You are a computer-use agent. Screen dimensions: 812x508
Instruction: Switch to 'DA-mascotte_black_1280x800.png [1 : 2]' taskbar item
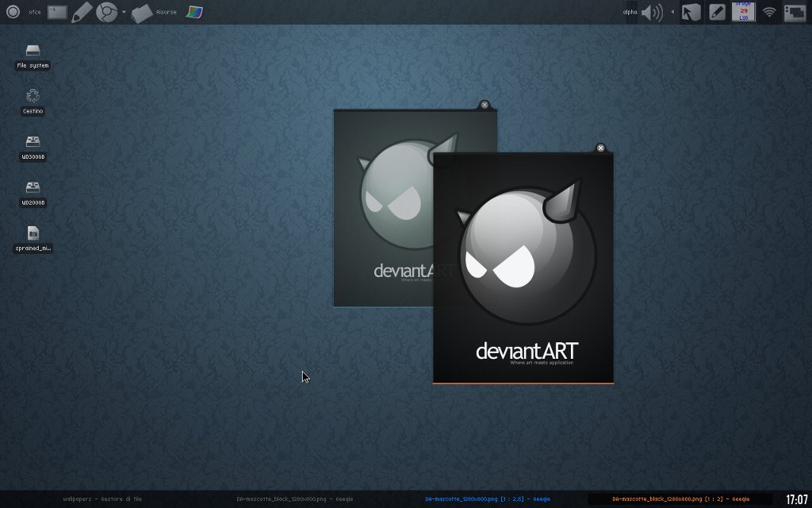681,499
